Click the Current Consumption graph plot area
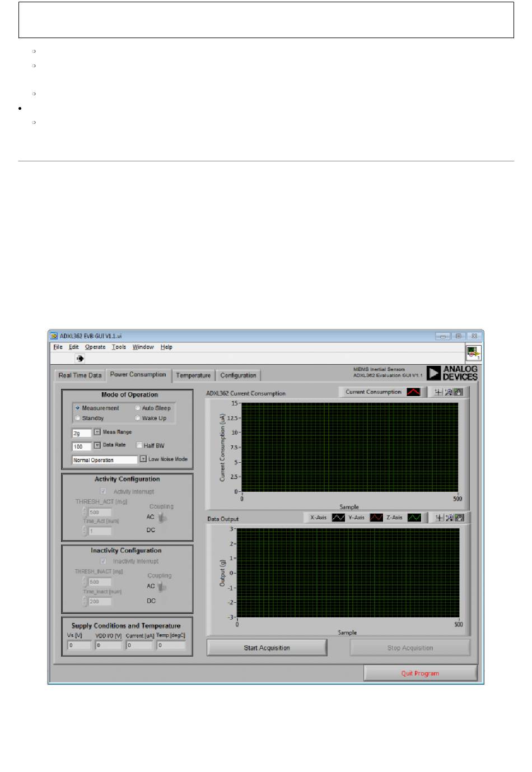The width and height of the screenshot is (532, 772). tap(349, 447)
